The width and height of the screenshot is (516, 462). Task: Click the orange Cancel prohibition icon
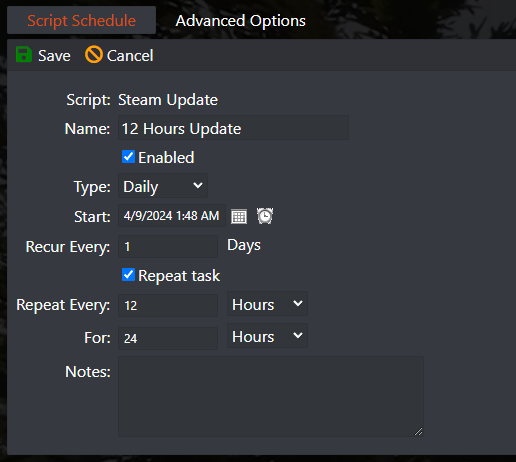tap(94, 54)
